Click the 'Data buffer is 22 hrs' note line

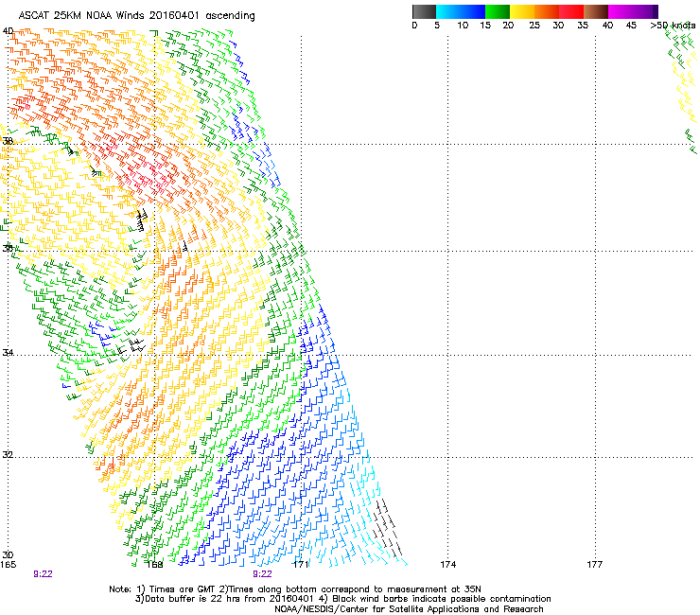pos(342,599)
